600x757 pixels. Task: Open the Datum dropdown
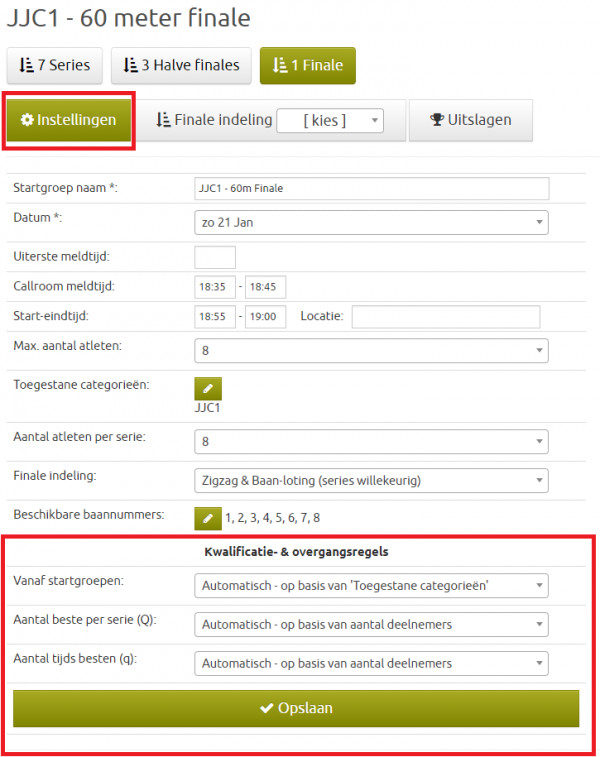pyautogui.click(x=371, y=222)
